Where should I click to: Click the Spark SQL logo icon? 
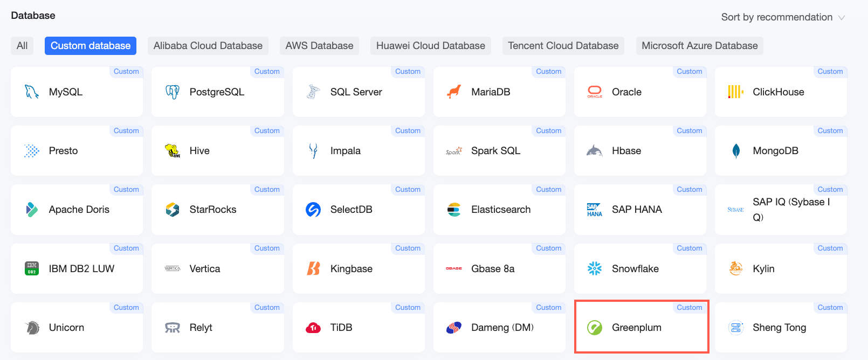tap(454, 151)
